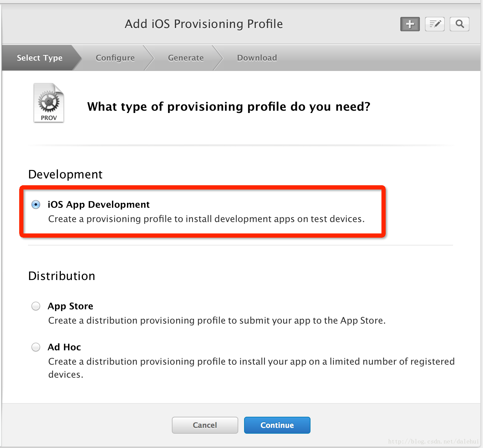
Task: Select iOS App Development radio button
Action: (x=36, y=204)
